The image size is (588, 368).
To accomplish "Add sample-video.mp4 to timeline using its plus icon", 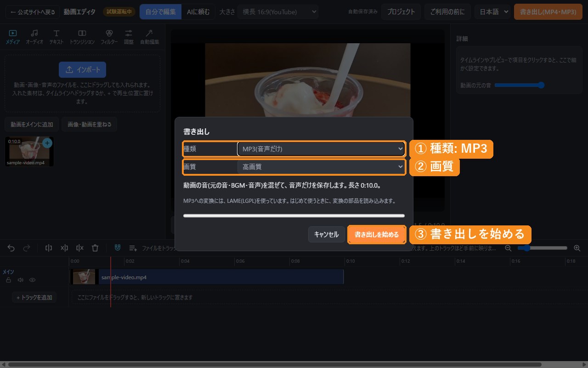I will [x=47, y=143].
